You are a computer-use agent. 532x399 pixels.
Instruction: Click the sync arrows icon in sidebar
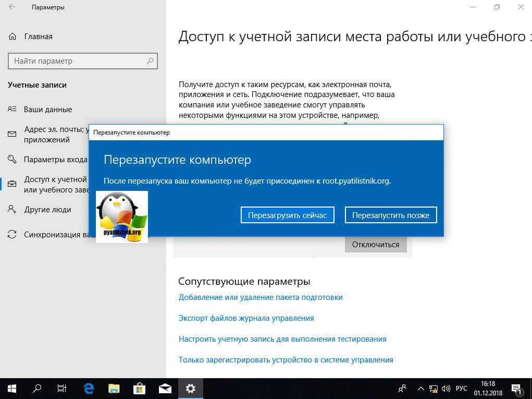coord(12,234)
